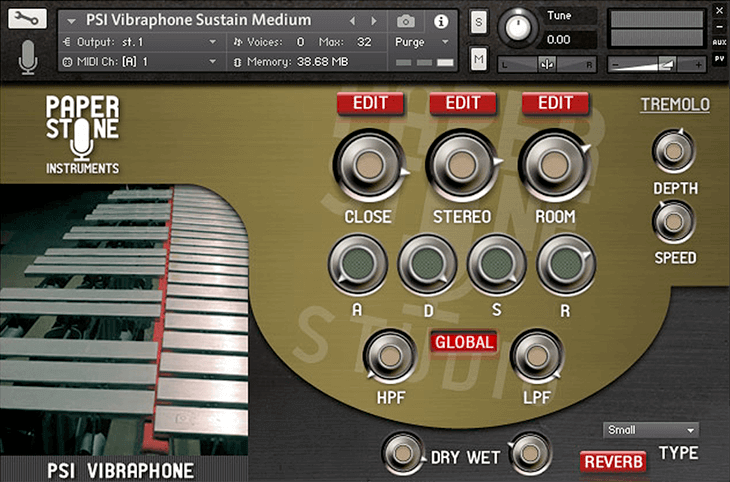730x482 pixels.
Task: Go to previous instrument with left arrow
Action: pyautogui.click(x=352, y=21)
